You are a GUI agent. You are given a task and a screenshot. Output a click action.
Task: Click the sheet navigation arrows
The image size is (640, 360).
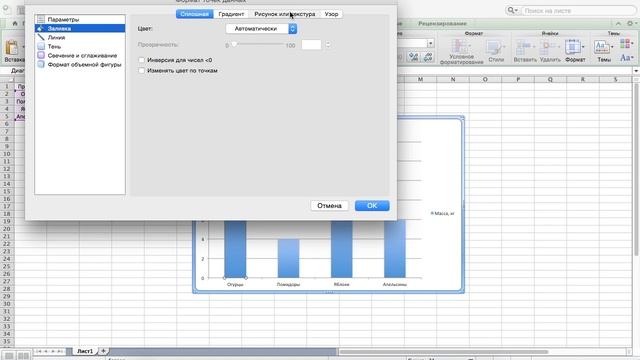(x=49, y=351)
